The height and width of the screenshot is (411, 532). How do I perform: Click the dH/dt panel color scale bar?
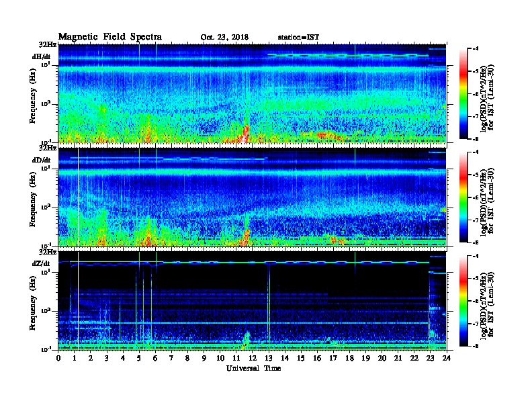(463, 93)
